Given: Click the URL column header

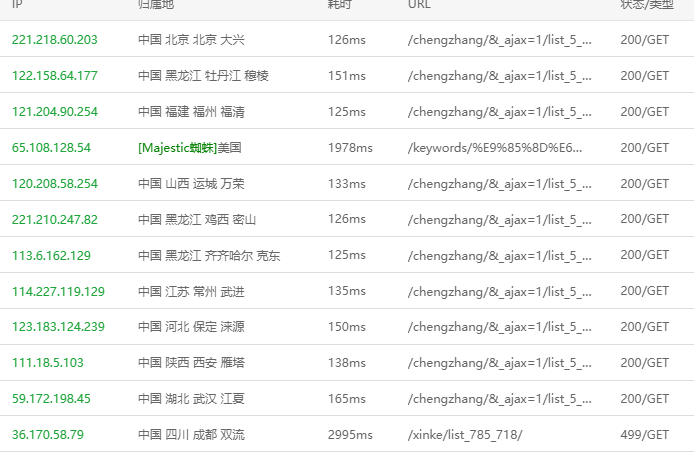Looking at the screenshot, I should tap(419, 4).
